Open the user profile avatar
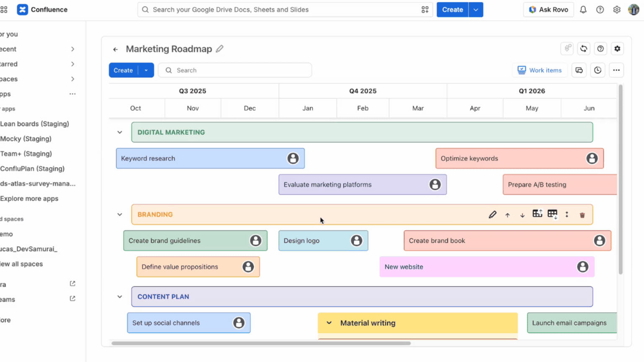644x362 pixels. coord(634,10)
